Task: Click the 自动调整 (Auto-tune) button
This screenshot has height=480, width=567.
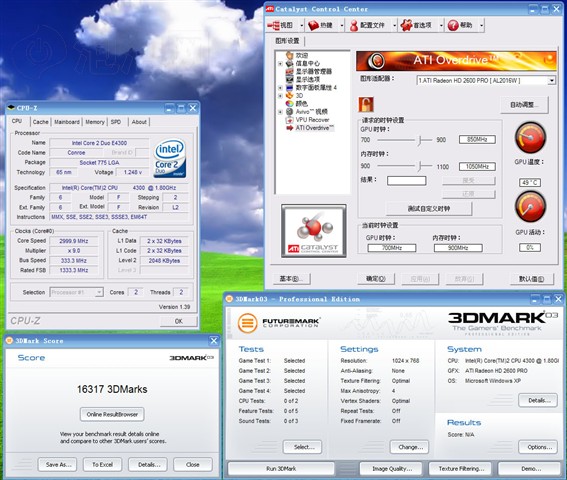Action: point(524,105)
